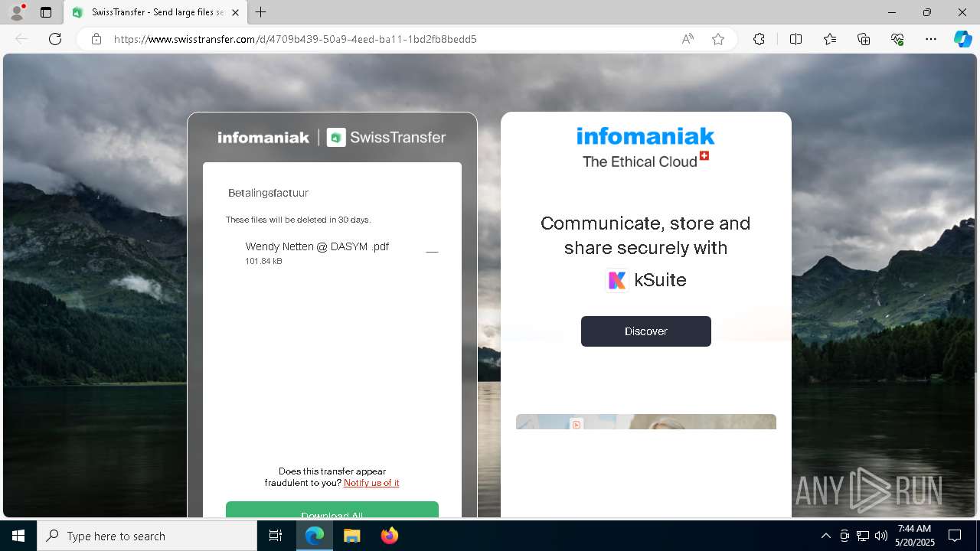Click the green Download All button

332,510
